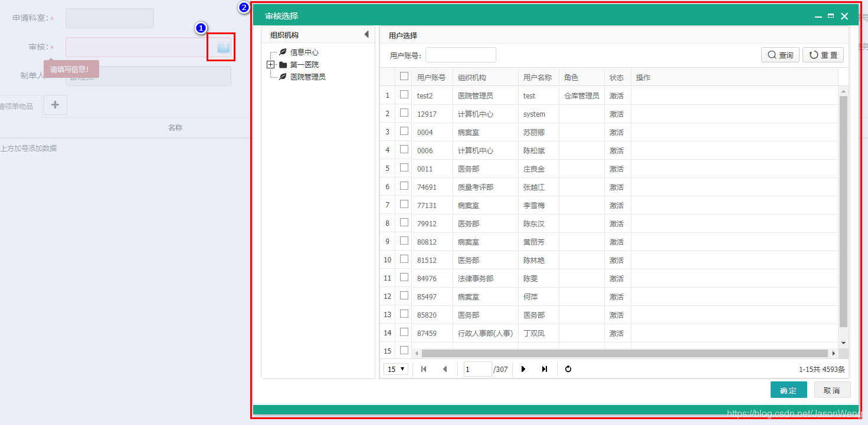This screenshot has width=868, height=425.
Task: Click the vertical scrollbar up arrow
Action: (843, 91)
